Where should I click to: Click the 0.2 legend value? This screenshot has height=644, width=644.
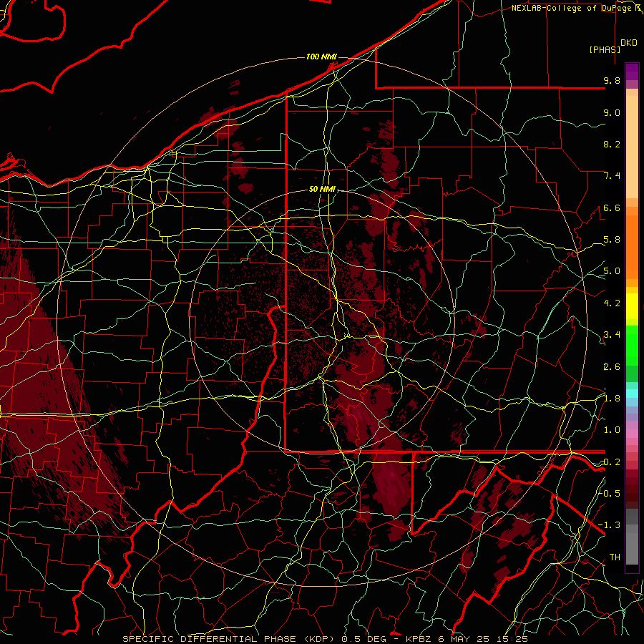click(612, 462)
